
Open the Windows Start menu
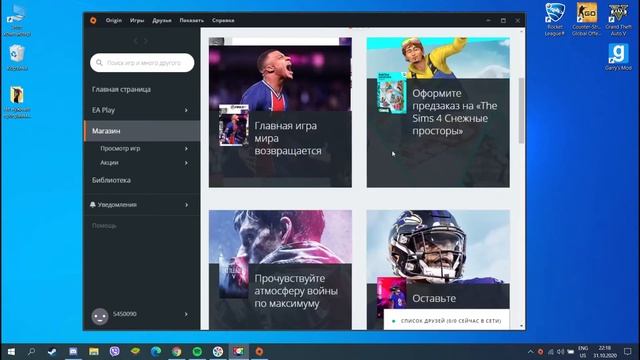pyautogui.click(x=11, y=351)
